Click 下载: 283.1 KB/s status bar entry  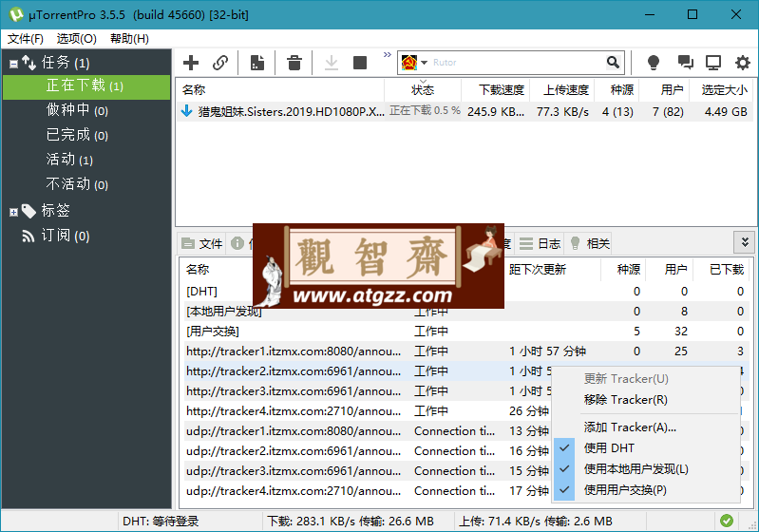[x=351, y=522]
